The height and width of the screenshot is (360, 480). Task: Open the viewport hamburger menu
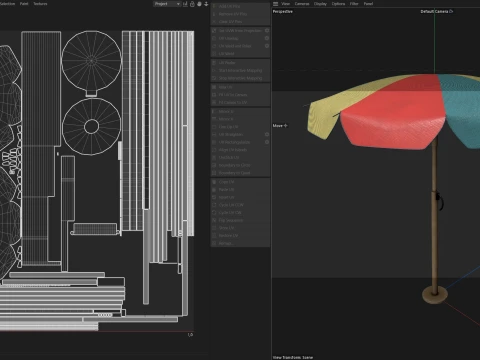275,4
